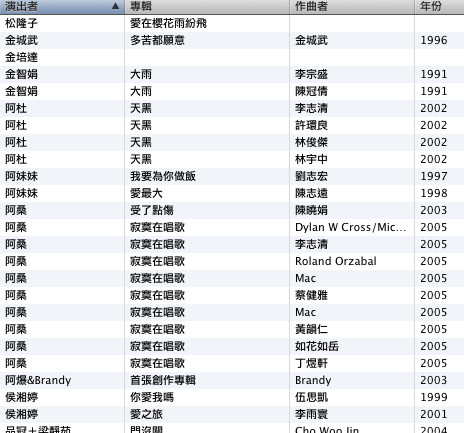
Task: Select the 阿爆&Brandy row
Action: [232, 380]
